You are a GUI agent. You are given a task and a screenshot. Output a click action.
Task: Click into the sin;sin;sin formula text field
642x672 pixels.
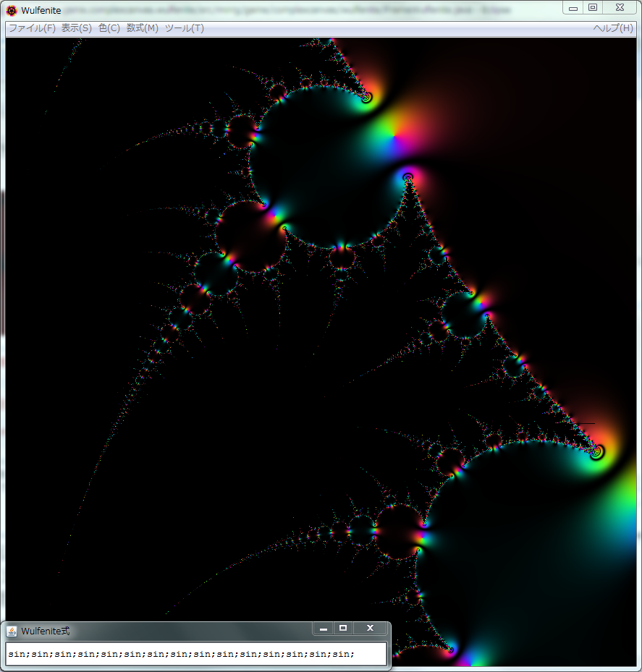195,654
